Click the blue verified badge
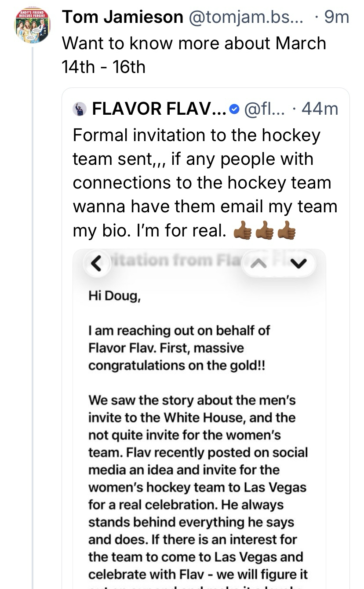 tap(235, 109)
